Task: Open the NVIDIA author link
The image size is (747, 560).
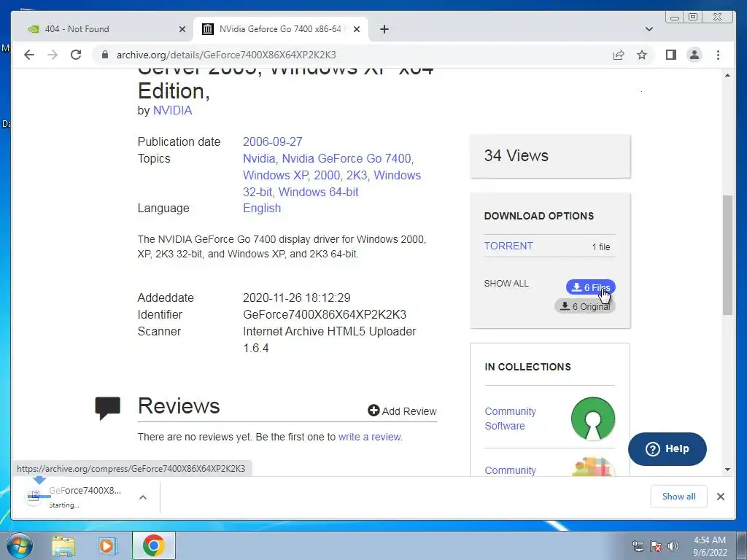Action: pos(172,111)
